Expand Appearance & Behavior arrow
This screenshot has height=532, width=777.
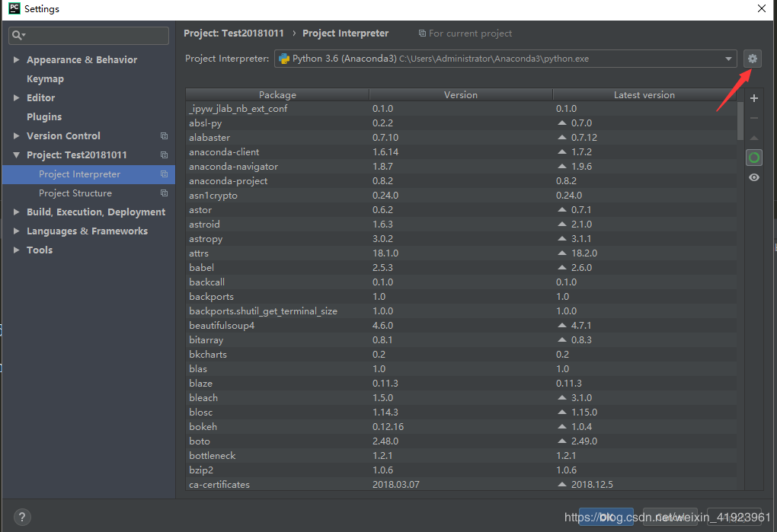pyautogui.click(x=16, y=60)
